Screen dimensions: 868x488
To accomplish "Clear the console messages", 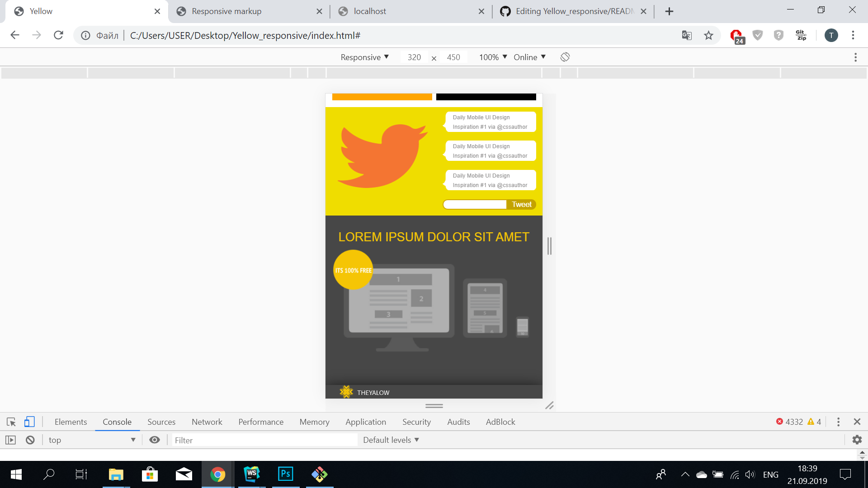I will (x=30, y=440).
